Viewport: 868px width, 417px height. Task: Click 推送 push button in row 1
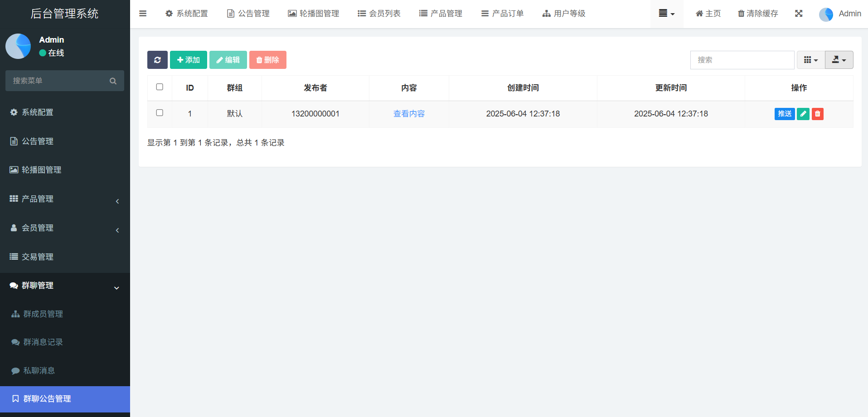[785, 114]
